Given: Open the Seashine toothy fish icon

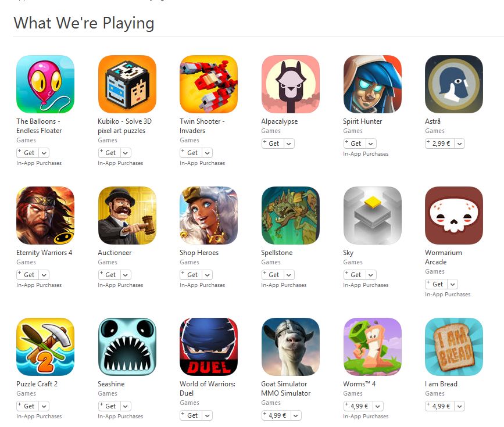Looking at the screenshot, I should coord(127,347).
